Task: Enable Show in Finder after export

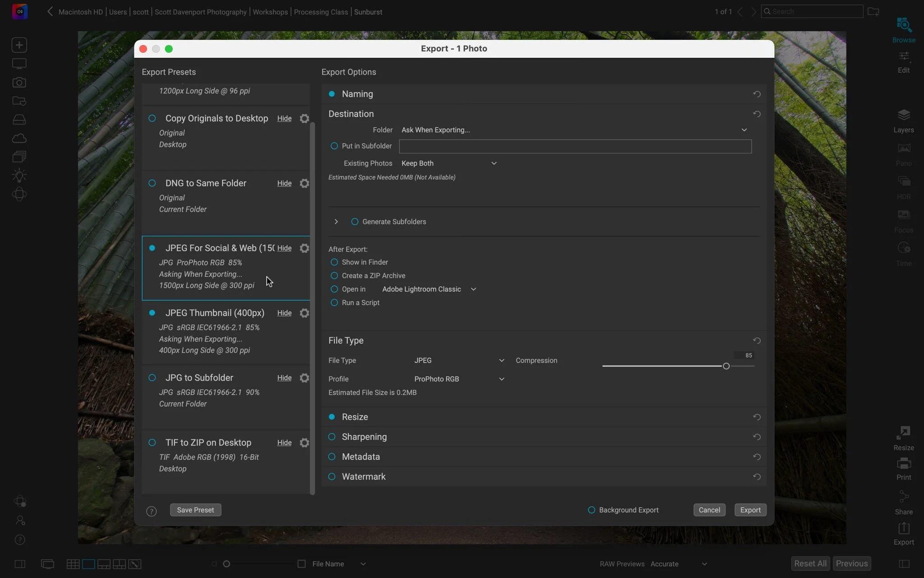Action: pos(334,262)
